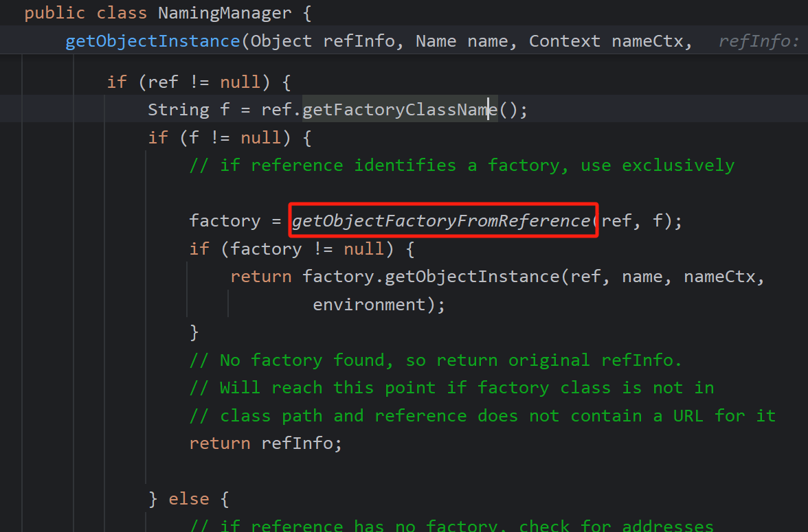Click the 'return refInfo;' statement
Image resolution: width=808 pixels, height=532 pixels.
(x=265, y=443)
